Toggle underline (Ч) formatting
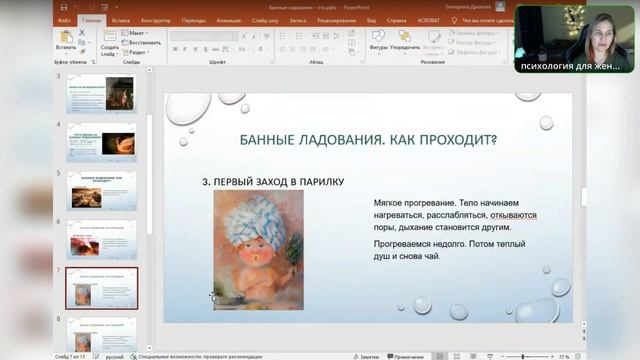Viewport: 640px width, 360px height. click(x=195, y=49)
